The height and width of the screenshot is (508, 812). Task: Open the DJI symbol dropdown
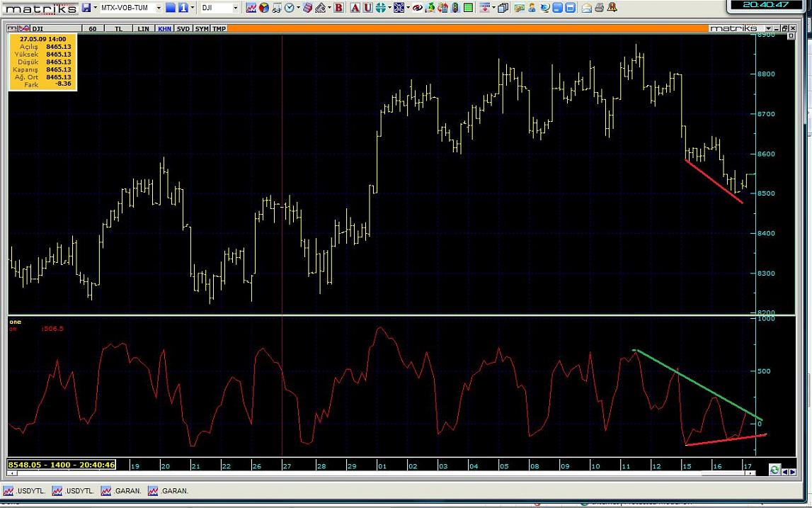pyautogui.click(x=236, y=8)
